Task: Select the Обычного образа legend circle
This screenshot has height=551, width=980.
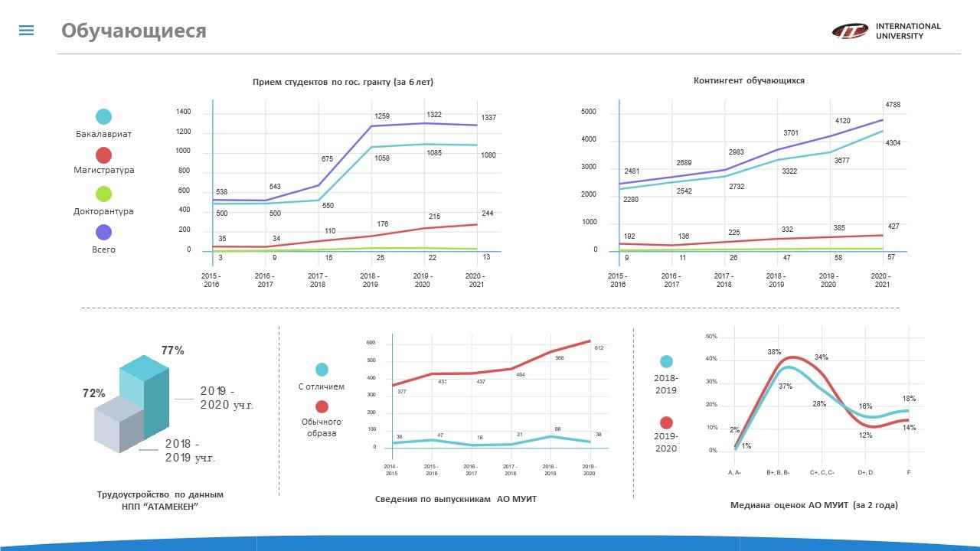Action: [x=322, y=407]
